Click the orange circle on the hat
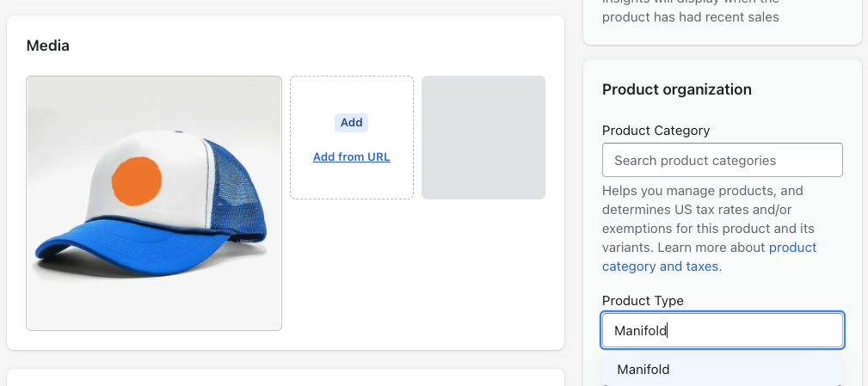This screenshot has width=868, height=386. pyautogui.click(x=137, y=182)
